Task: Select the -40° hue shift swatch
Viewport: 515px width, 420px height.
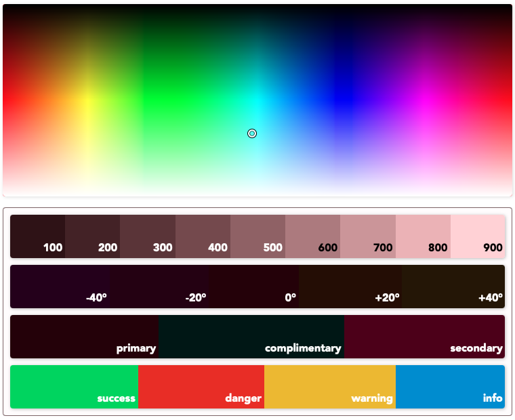Action: point(60,287)
